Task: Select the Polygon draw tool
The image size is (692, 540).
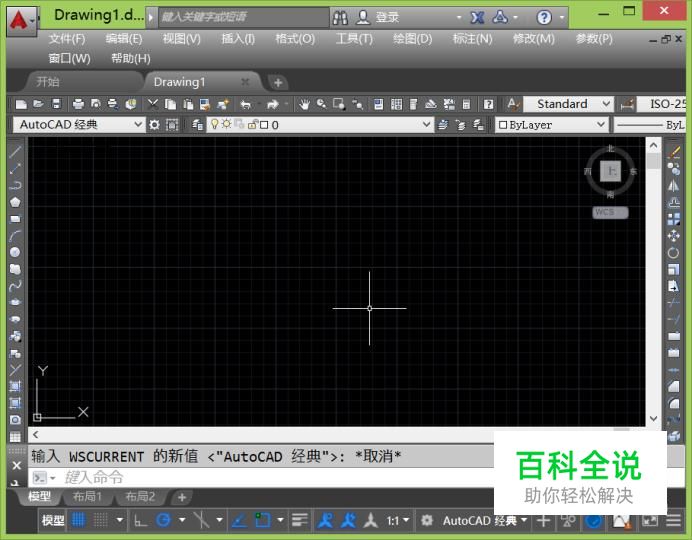Action: (x=15, y=201)
